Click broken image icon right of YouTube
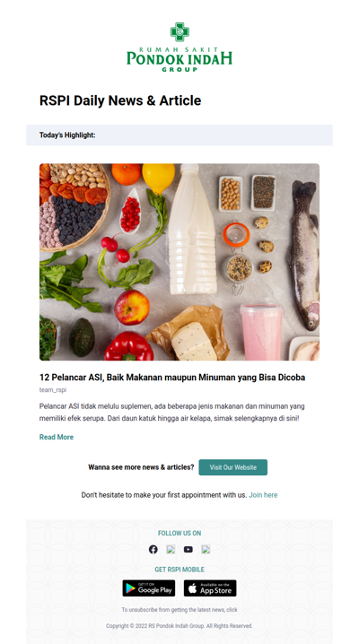359x644 pixels. tap(206, 549)
